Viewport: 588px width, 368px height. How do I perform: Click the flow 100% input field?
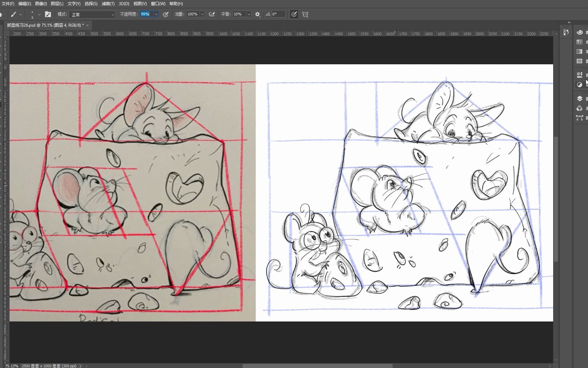click(193, 14)
